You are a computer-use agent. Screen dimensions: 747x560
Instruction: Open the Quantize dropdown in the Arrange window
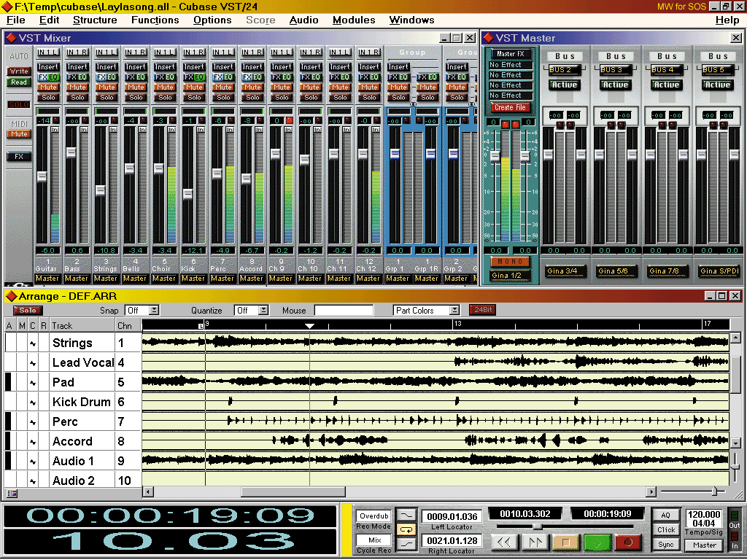coord(251,309)
